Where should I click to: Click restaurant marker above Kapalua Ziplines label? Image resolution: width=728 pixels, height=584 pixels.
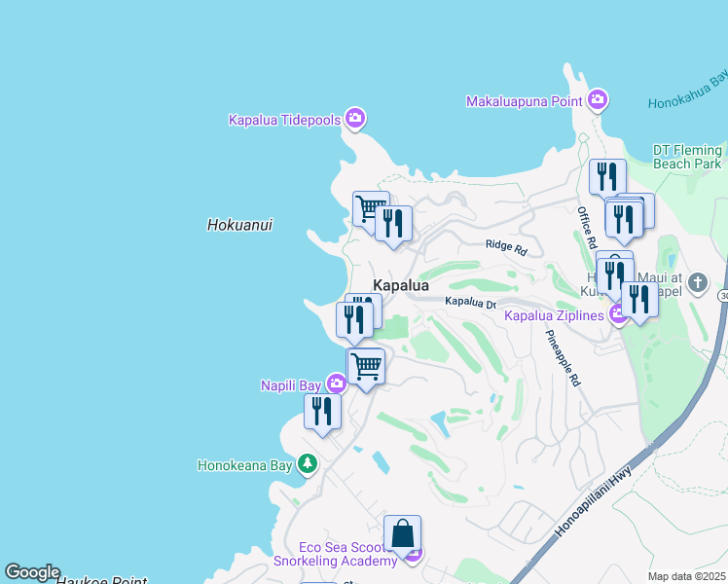[615, 276]
